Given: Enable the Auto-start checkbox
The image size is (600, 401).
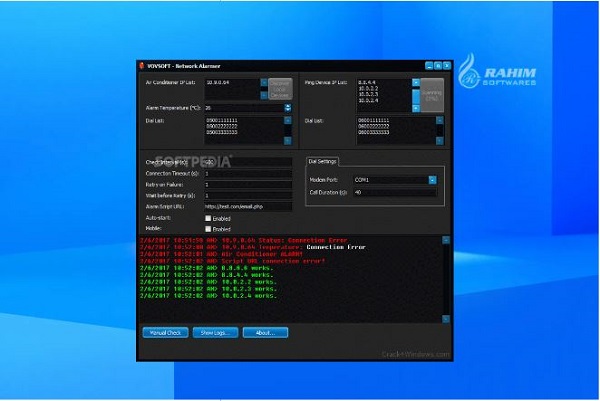Looking at the screenshot, I should pyautogui.click(x=208, y=218).
